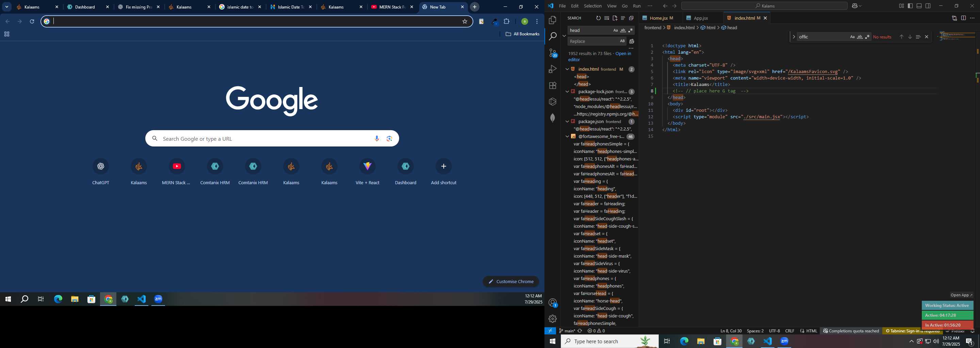980x348 pixels.
Task: Open the Accounts icon in activity bar
Action: coord(553,303)
